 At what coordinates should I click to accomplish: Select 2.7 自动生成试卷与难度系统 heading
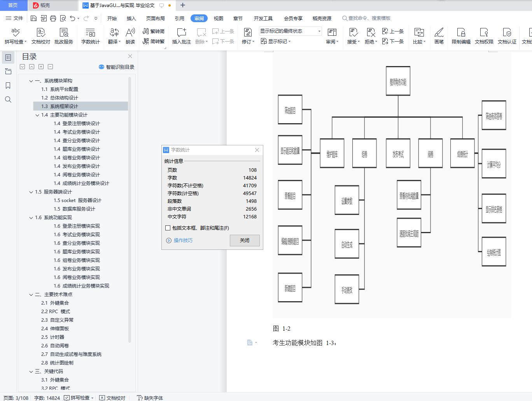(71, 354)
